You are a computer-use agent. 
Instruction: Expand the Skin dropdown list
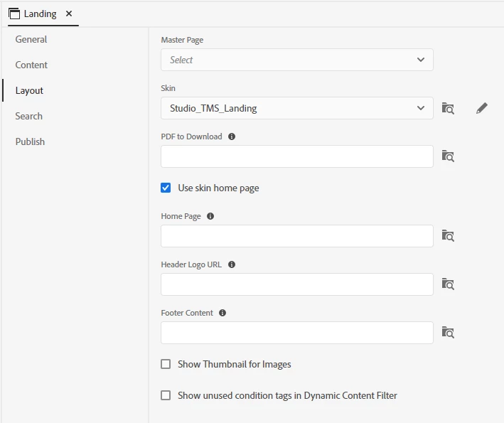(x=297, y=108)
